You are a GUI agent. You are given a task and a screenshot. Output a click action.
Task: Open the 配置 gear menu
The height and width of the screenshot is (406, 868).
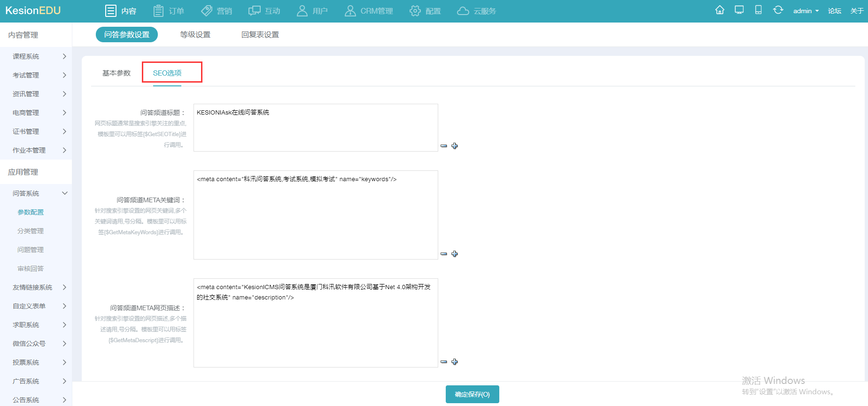(x=425, y=11)
